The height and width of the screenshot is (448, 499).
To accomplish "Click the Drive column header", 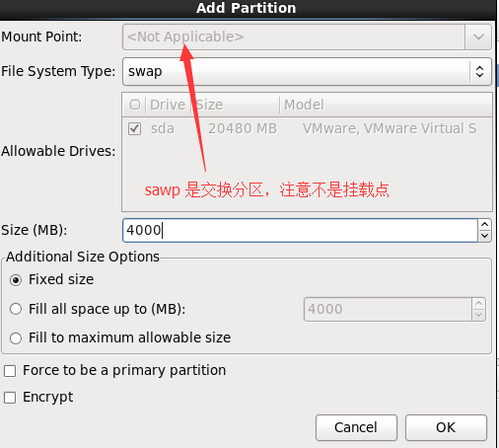I will [x=168, y=105].
